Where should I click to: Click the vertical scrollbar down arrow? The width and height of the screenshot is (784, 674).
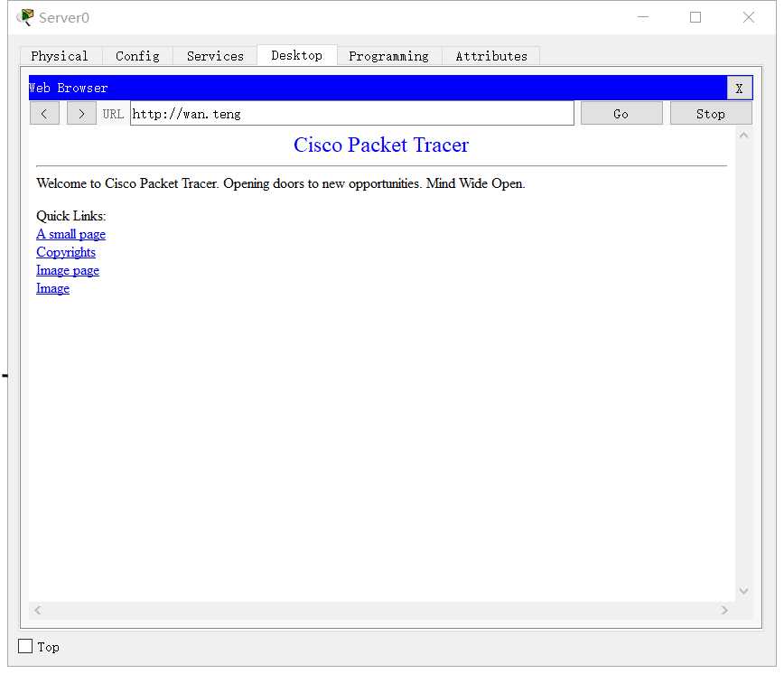(743, 591)
